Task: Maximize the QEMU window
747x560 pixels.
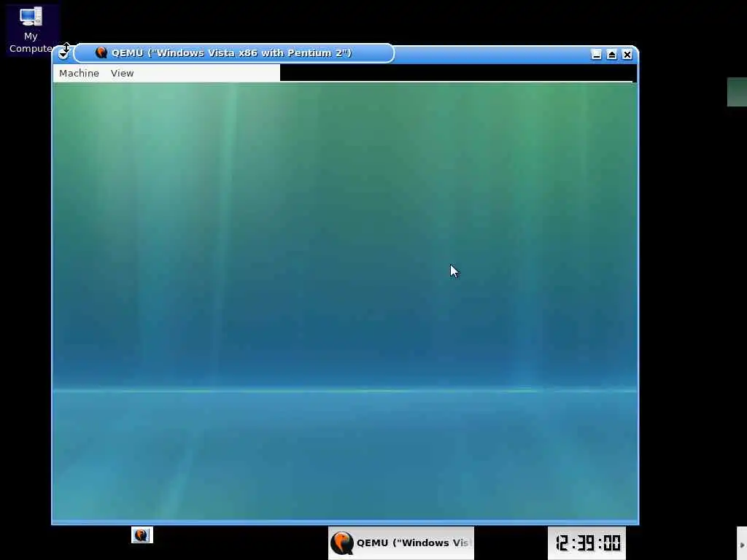Action: click(612, 54)
